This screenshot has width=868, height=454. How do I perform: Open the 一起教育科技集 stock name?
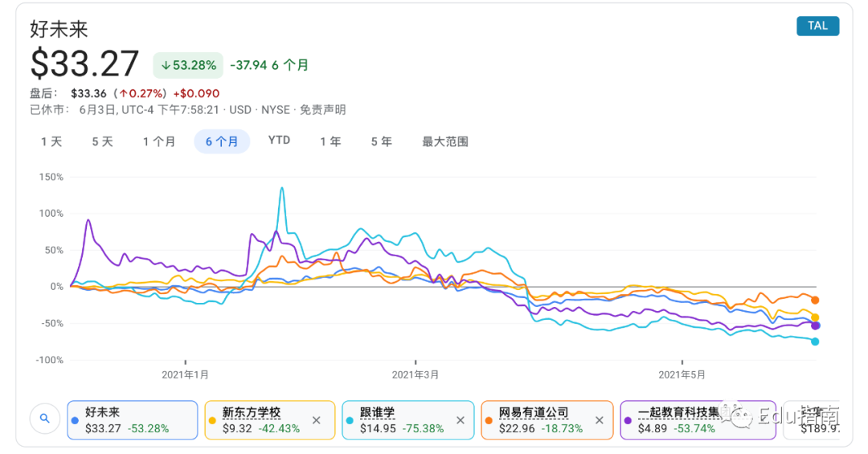678,412
